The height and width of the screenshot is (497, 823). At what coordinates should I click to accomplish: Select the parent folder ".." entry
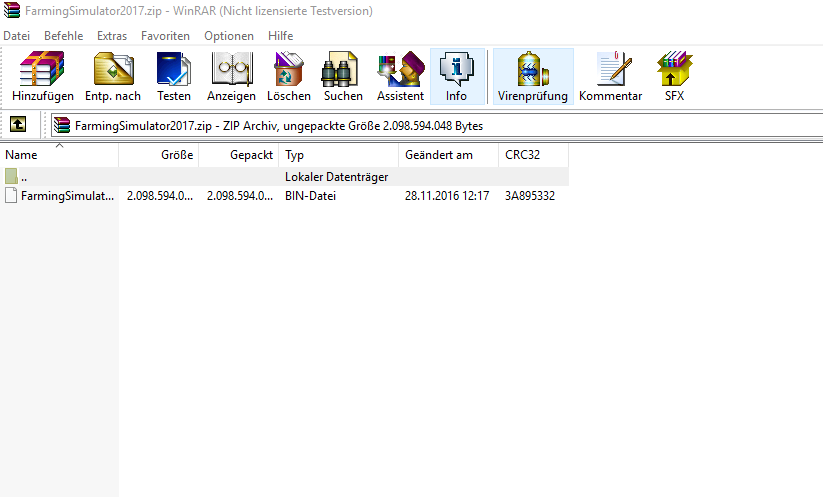[24, 177]
